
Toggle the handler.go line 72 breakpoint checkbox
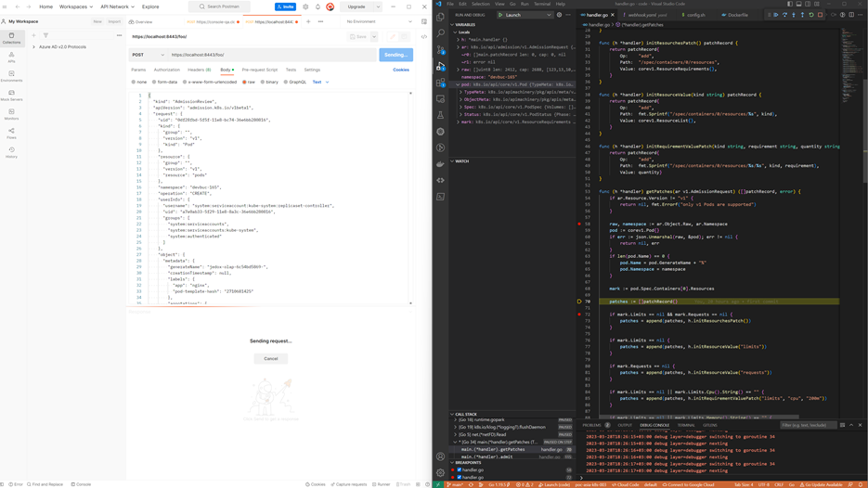pyautogui.click(x=460, y=477)
